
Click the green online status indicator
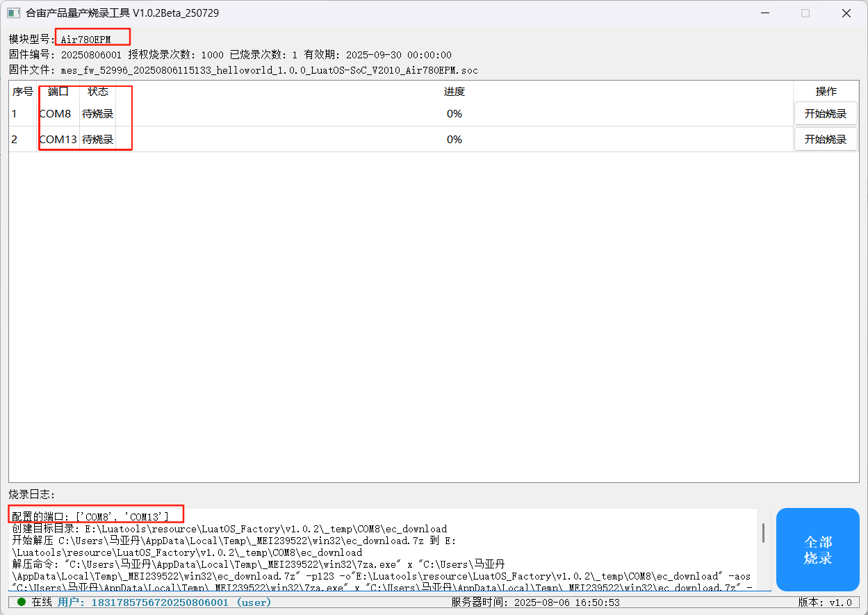22,602
